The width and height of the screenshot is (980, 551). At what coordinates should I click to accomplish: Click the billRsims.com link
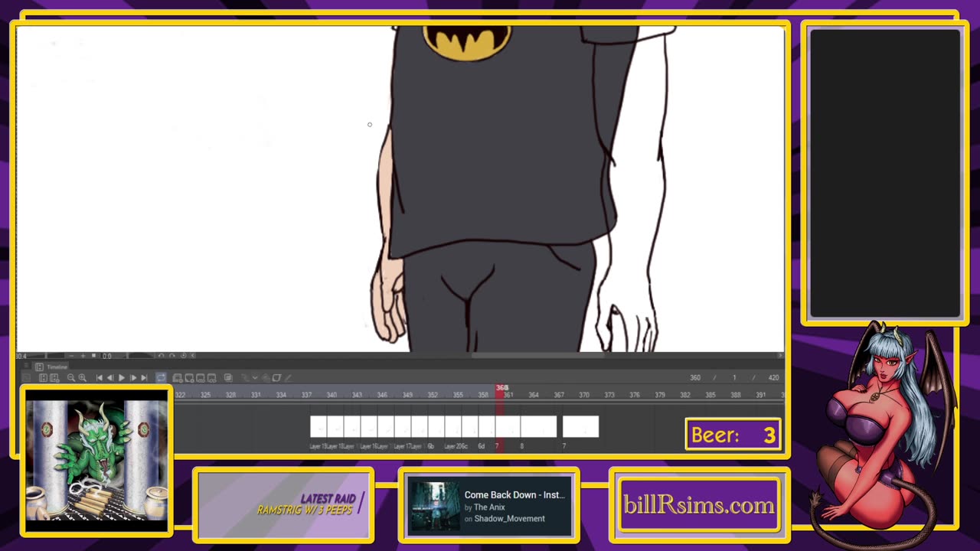(x=698, y=505)
